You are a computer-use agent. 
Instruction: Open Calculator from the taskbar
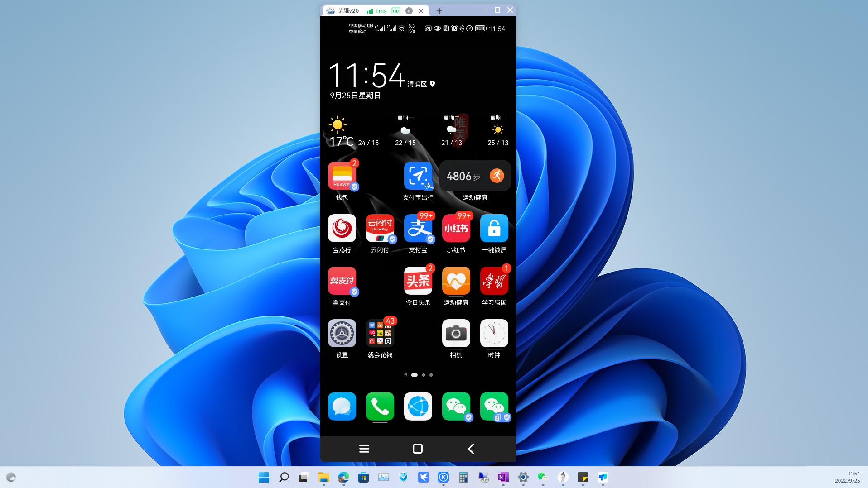click(463, 477)
